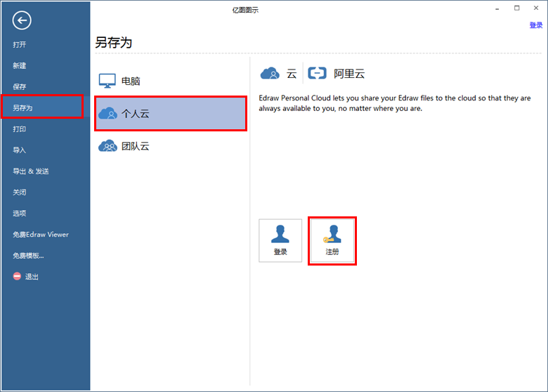Click the 注册 register button
The image size is (548, 392).
coord(332,241)
